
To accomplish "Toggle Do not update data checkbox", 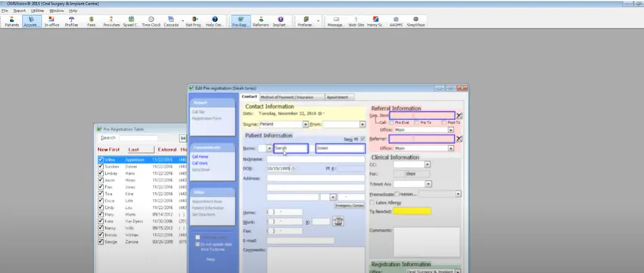I will [198, 244].
